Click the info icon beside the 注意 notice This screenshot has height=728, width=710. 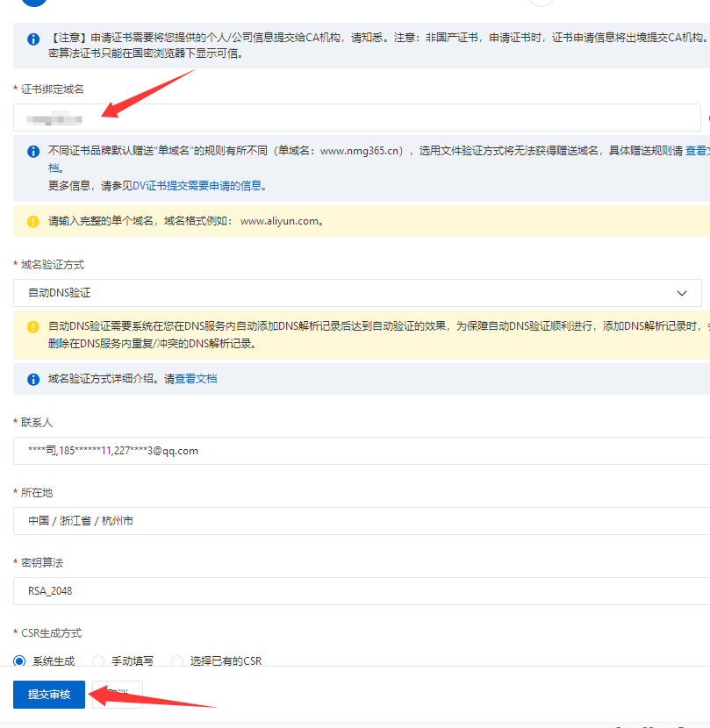pyautogui.click(x=33, y=39)
